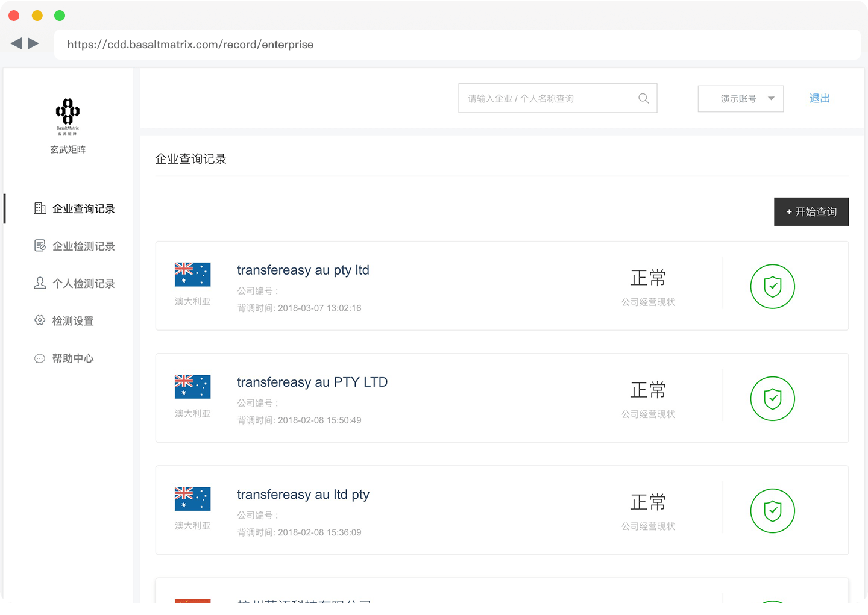The image size is (868, 615).
Task: Click the red window close button
Action: tap(14, 16)
